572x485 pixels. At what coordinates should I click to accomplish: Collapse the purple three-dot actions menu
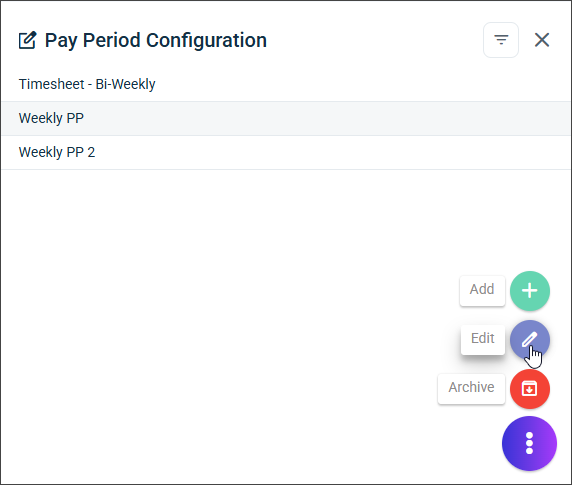(x=529, y=443)
